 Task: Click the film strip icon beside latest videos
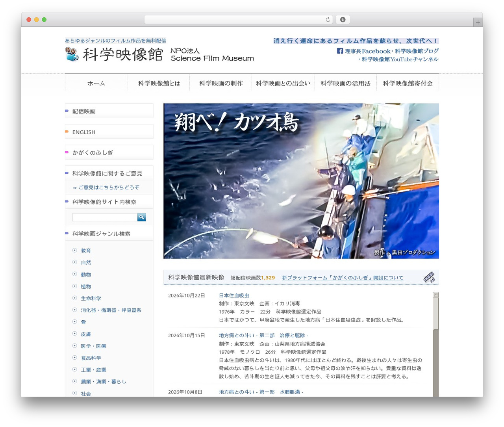(429, 277)
